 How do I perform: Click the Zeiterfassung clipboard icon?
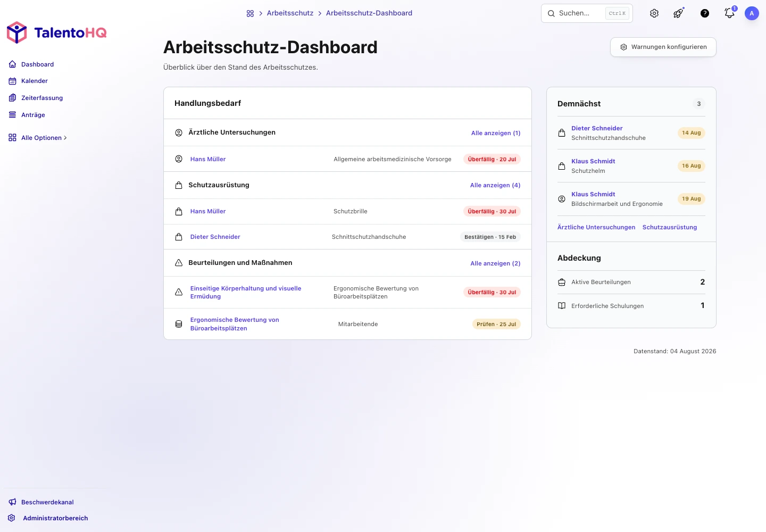tap(12, 98)
